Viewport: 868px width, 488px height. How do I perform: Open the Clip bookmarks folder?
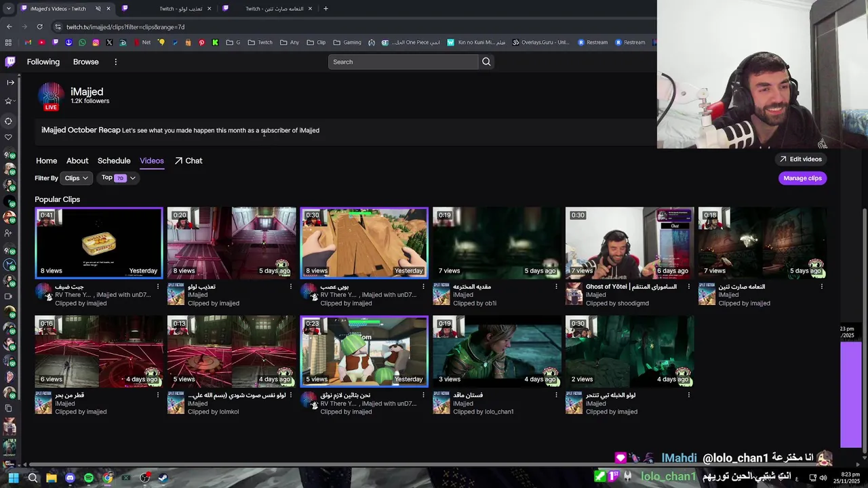click(x=316, y=42)
